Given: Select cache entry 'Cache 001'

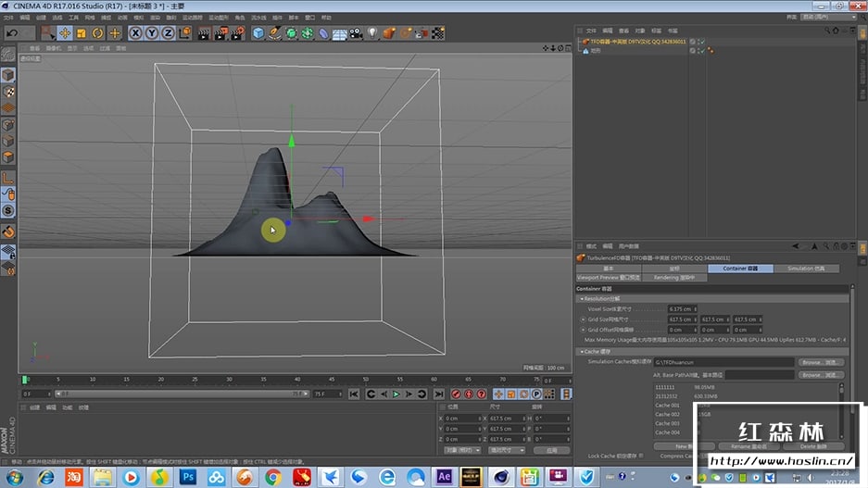Looking at the screenshot, I should tap(667, 406).
